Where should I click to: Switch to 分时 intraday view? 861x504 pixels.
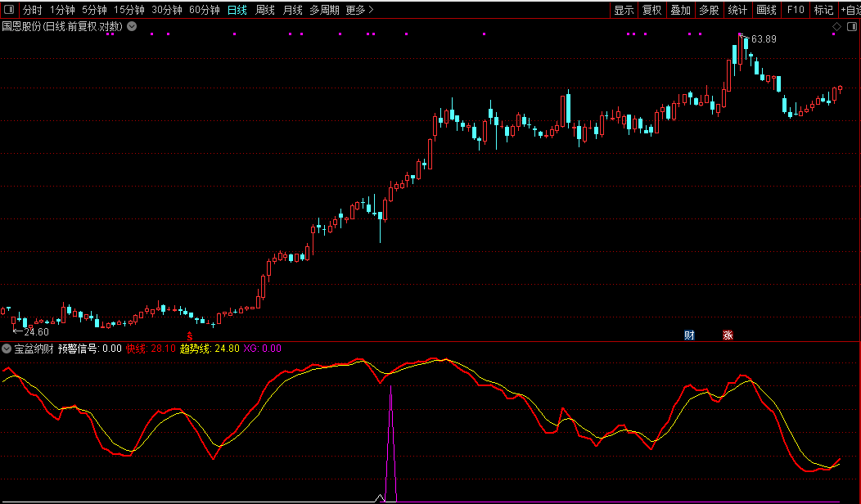[x=32, y=11]
